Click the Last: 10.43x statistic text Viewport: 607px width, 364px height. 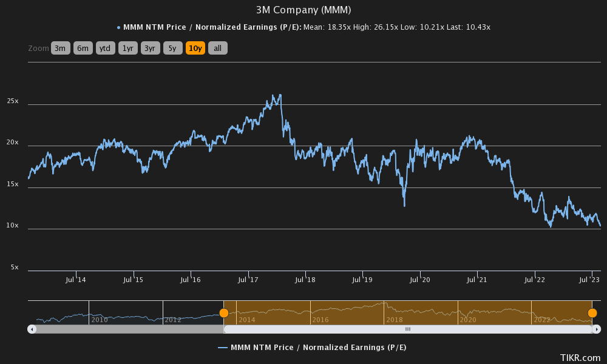469,27
